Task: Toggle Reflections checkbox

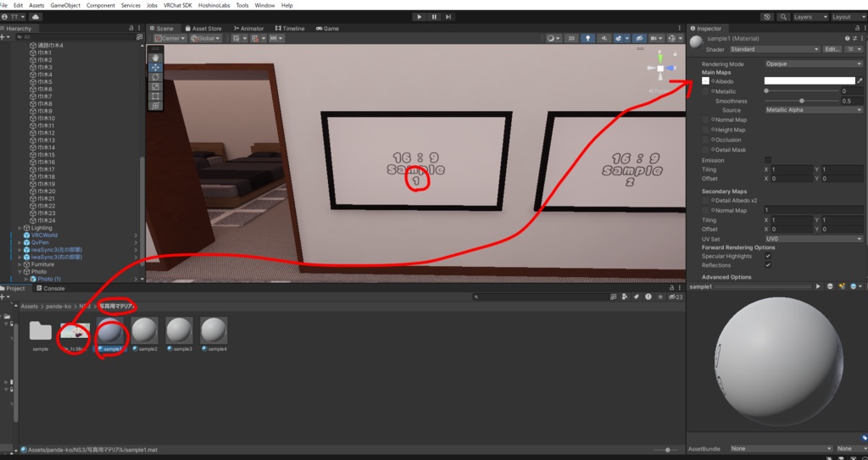Action: [x=768, y=265]
